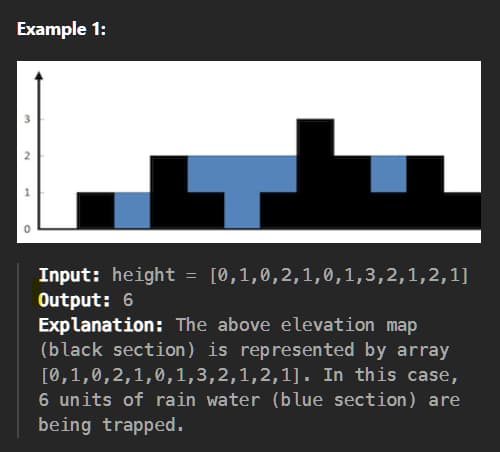Viewport: 500px width, 452px height.
Task: Click the bold Explanation label
Action: 101,325
